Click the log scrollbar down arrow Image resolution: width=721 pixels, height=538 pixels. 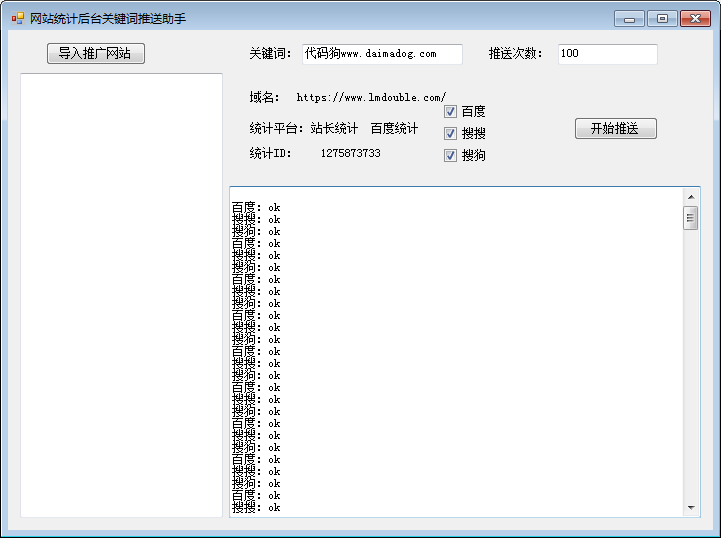tap(691, 508)
